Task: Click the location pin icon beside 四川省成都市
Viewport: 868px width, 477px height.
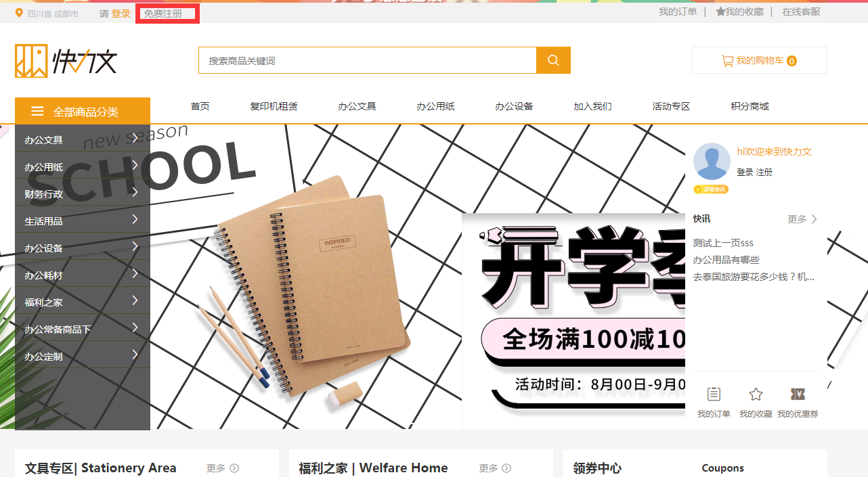Action: coord(18,12)
